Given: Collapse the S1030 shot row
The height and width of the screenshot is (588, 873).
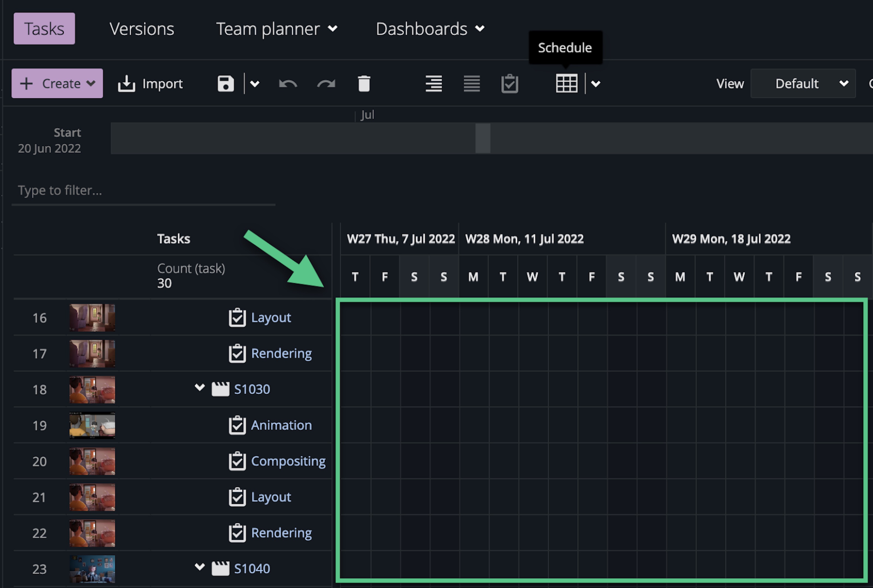Looking at the screenshot, I should pyautogui.click(x=199, y=388).
